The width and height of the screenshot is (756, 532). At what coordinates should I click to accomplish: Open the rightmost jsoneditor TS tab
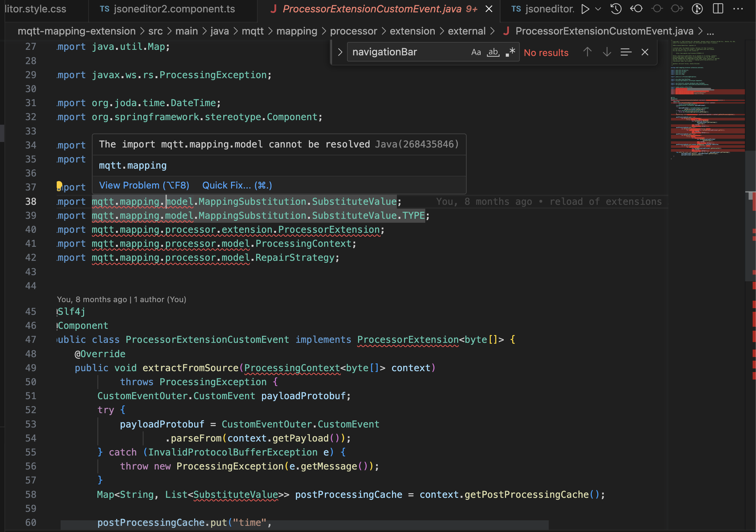click(542, 9)
